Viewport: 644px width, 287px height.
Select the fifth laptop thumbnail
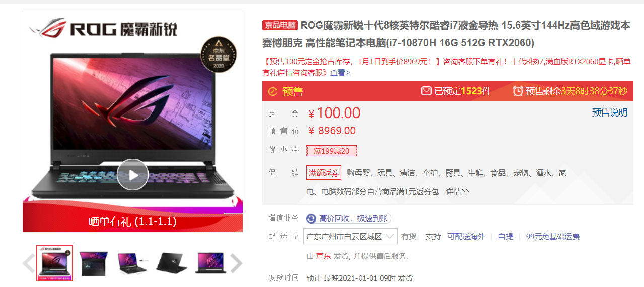coord(210,263)
